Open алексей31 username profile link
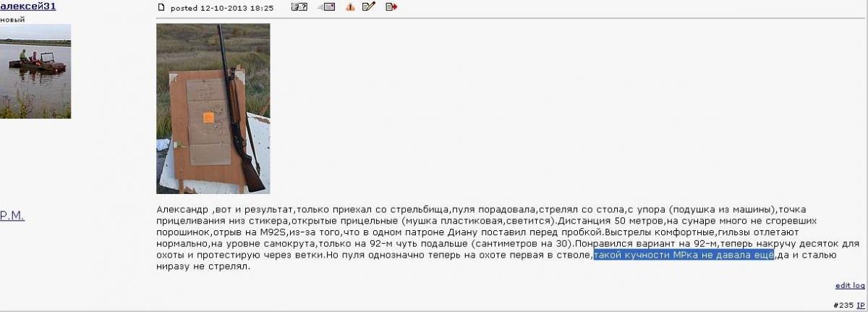The height and width of the screenshot is (312, 868). (28, 7)
